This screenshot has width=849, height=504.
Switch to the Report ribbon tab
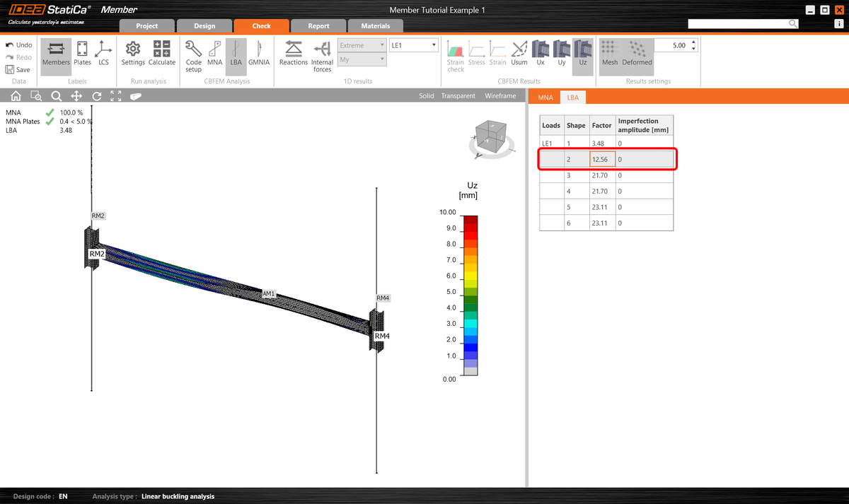click(318, 25)
